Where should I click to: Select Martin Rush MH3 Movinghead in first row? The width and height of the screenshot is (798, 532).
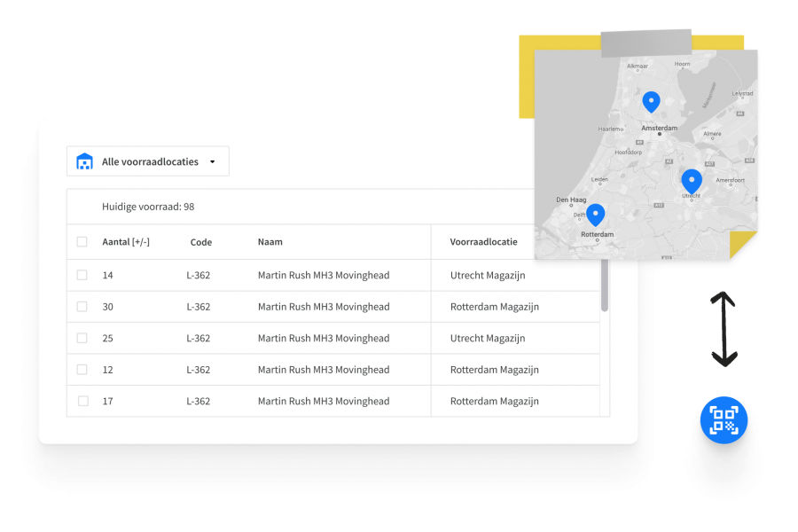(323, 275)
